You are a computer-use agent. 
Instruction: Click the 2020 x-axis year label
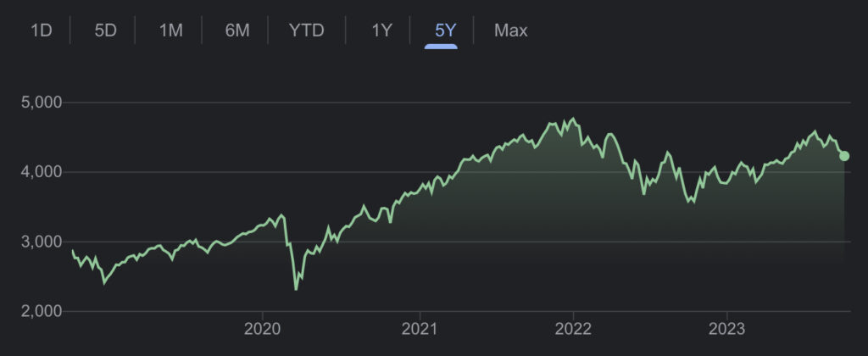[x=262, y=330]
